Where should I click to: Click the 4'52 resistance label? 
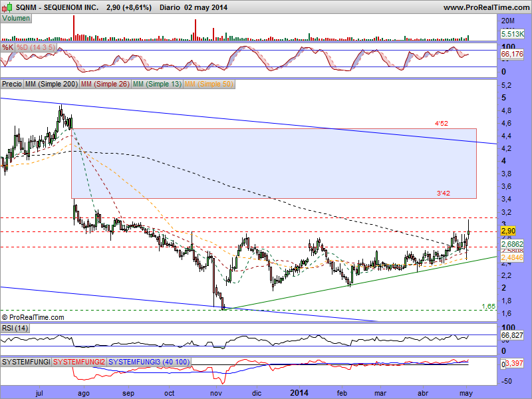click(442, 124)
